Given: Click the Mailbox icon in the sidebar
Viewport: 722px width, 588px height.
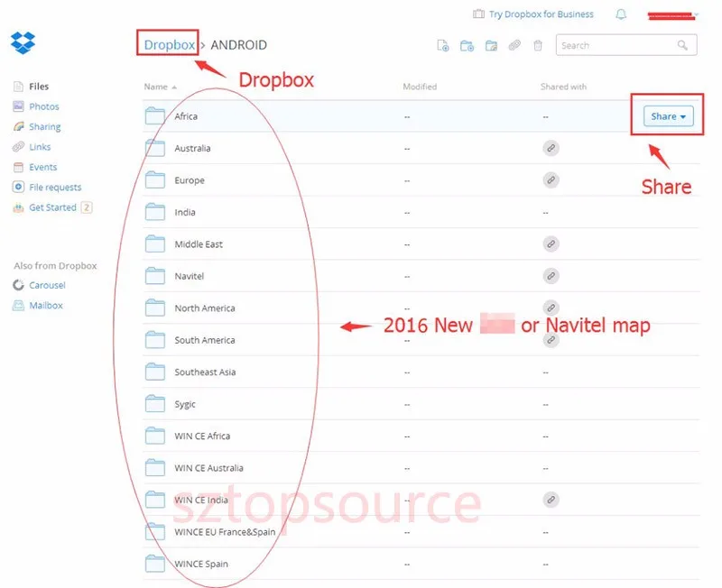Looking at the screenshot, I should coord(18,306).
